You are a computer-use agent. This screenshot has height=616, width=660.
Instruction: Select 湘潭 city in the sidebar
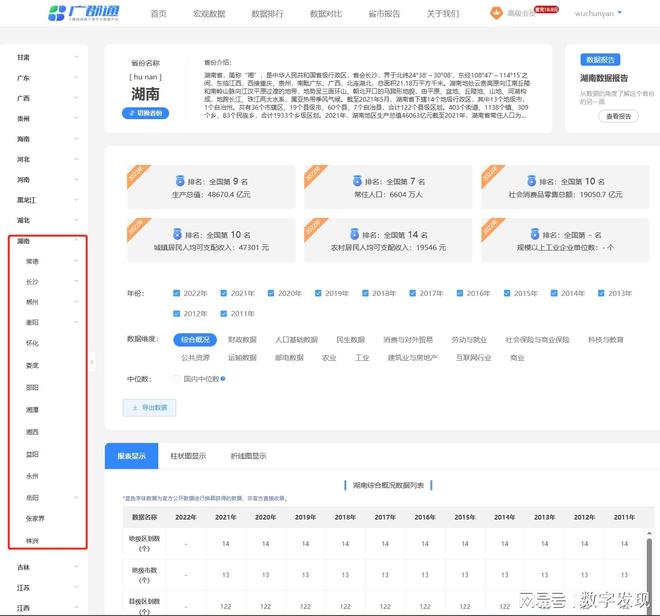point(32,409)
